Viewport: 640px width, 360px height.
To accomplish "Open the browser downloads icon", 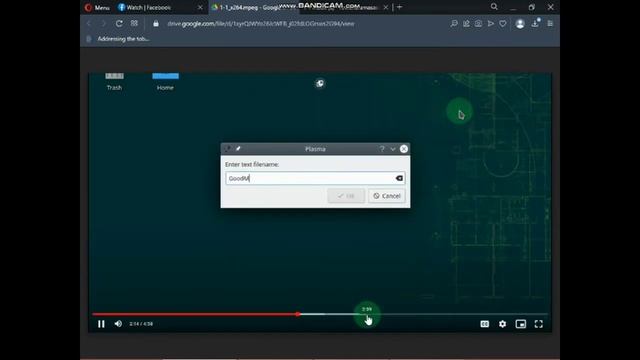I will pyautogui.click(x=535, y=23).
